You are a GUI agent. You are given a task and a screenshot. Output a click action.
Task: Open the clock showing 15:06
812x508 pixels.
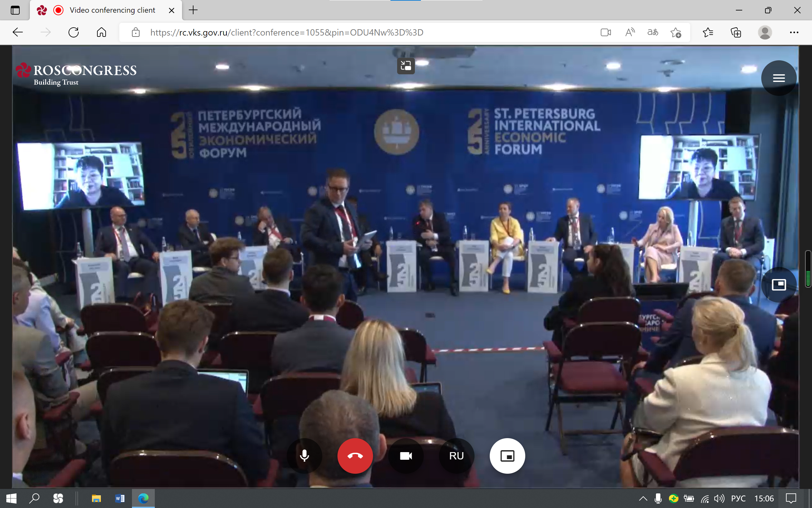[x=764, y=498]
